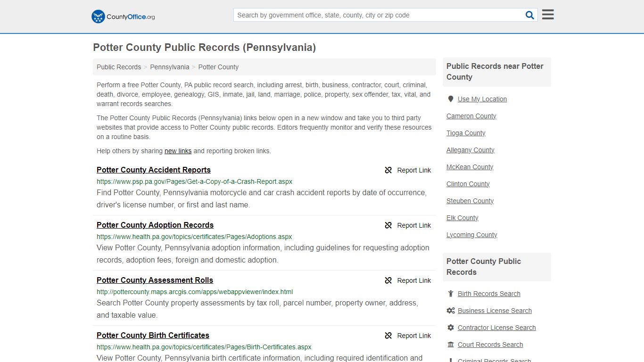
Task: Report Link for Adoption Records
Action: 414,225
